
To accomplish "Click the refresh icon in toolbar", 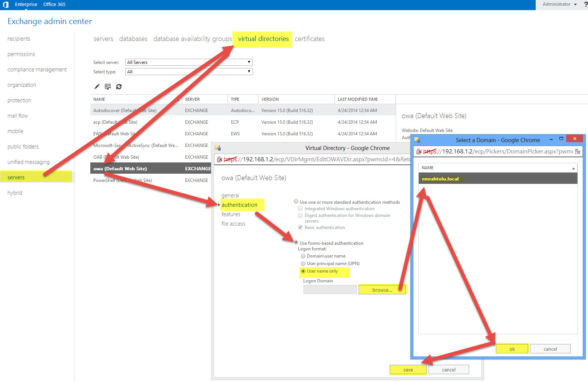I will click(119, 86).
